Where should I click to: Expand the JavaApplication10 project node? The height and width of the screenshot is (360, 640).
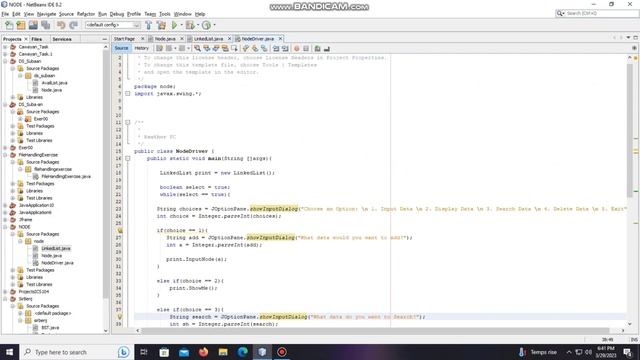(x=5, y=205)
